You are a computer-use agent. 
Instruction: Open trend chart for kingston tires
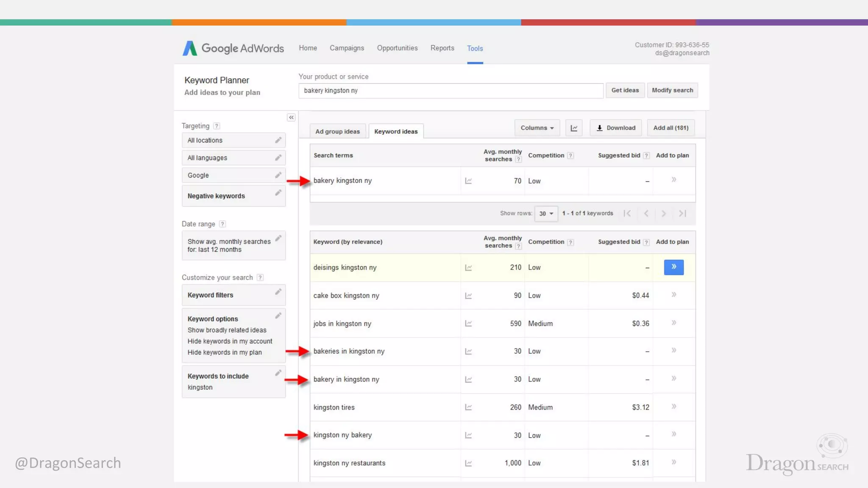tap(468, 408)
